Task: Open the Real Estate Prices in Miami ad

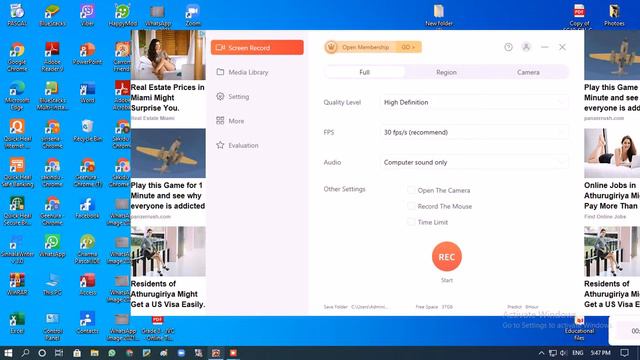Action: [168, 98]
